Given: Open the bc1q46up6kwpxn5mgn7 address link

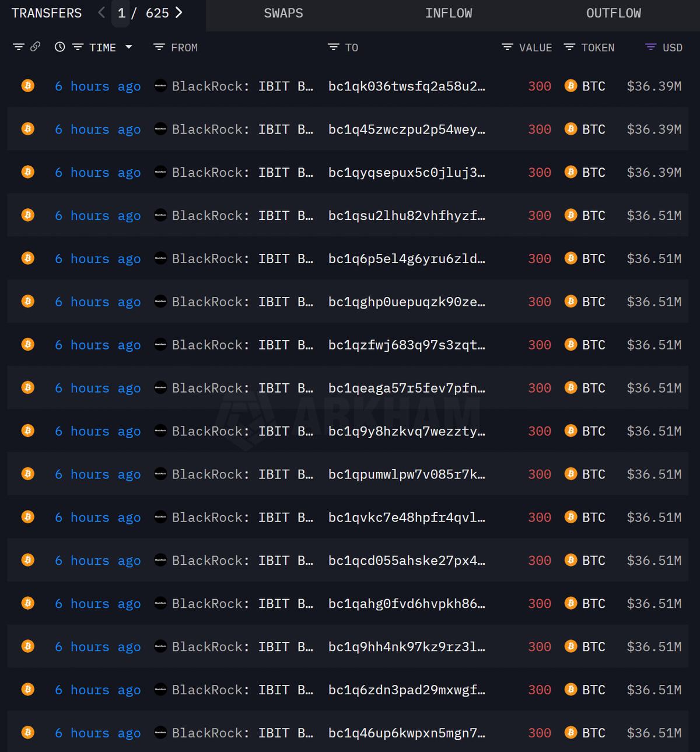Looking at the screenshot, I should 407,733.
